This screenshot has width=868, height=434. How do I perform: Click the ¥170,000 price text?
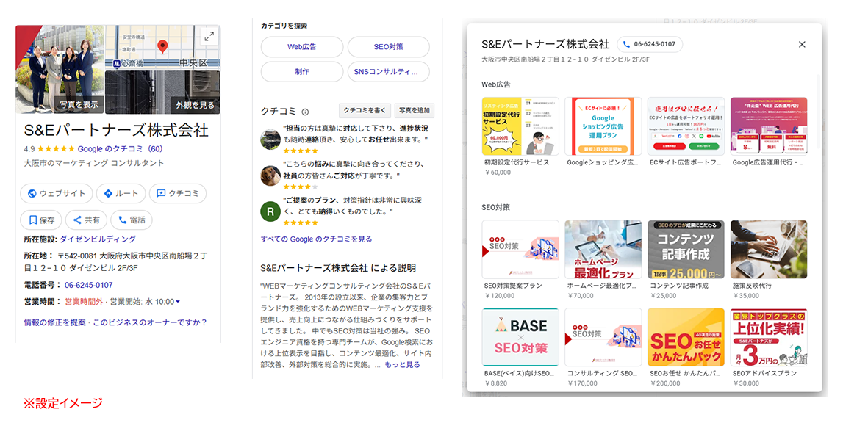coord(582,383)
